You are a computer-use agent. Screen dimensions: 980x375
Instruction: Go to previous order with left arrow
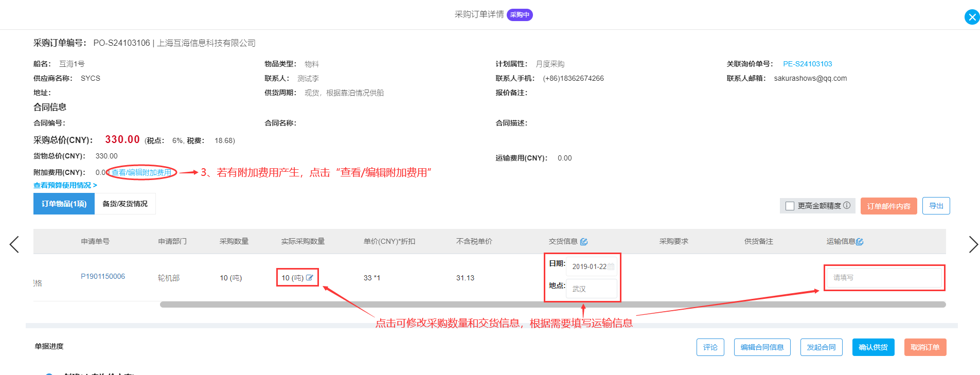(14, 244)
